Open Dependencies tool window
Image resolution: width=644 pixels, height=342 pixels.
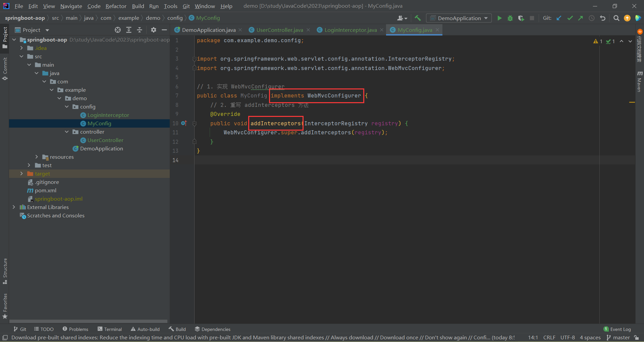(x=213, y=329)
